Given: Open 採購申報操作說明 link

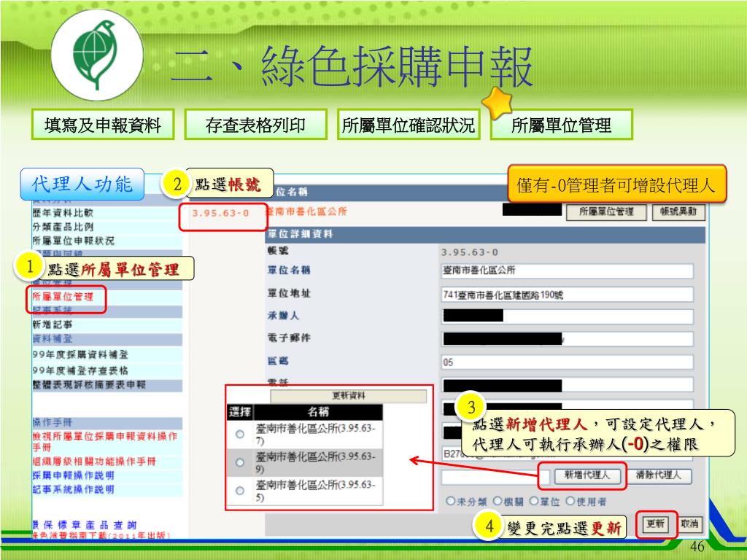Looking at the screenshot, I should pos(74,475).
